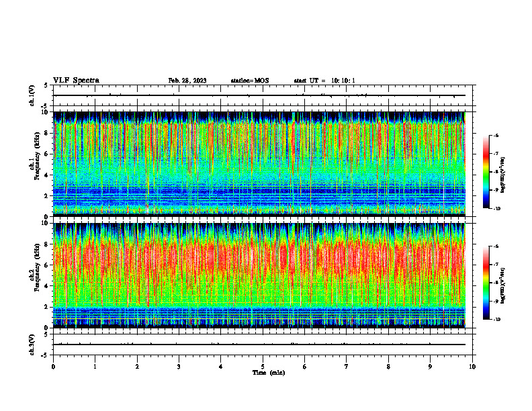
Task: Click ch.2 frequency axis tick "4"
Action: (46, 286)
